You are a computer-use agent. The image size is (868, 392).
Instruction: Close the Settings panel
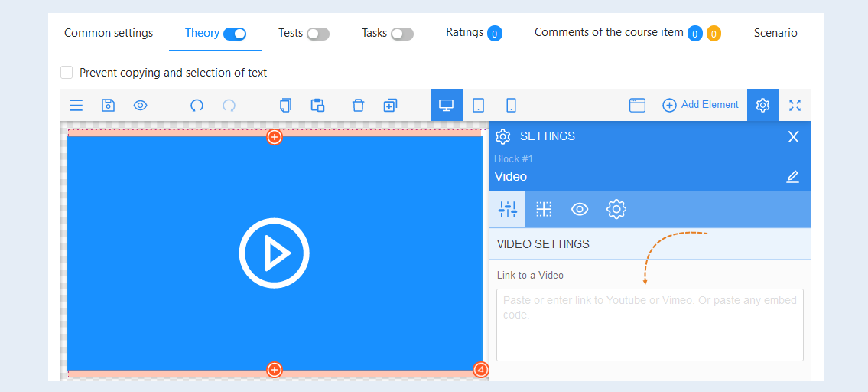pos(793,137)
